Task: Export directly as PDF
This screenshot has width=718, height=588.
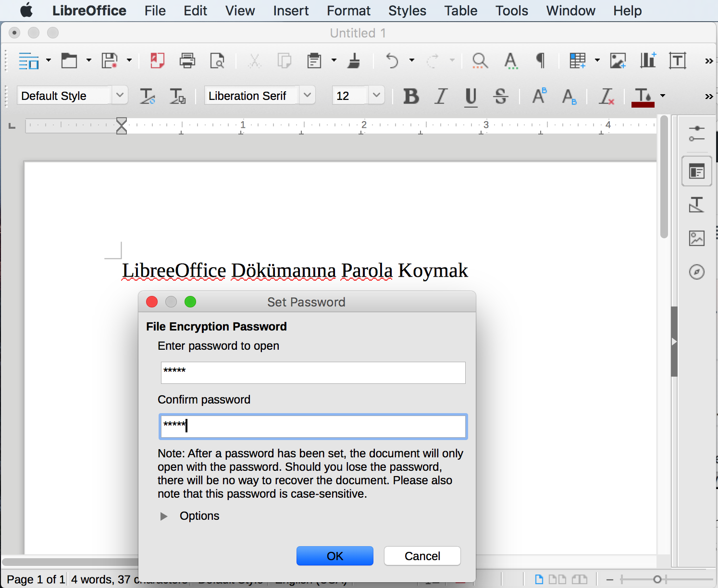Action: tap(157, 61)
